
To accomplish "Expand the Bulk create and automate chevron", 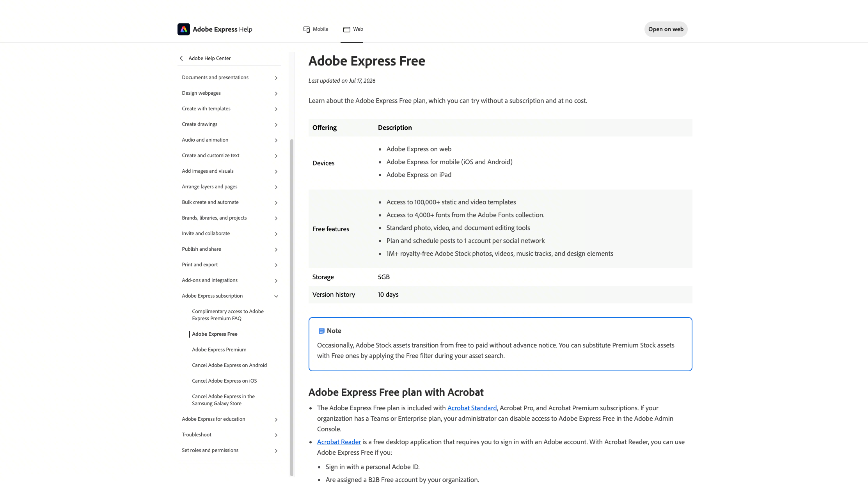I will pyautogui.click(x=276, y=203).
